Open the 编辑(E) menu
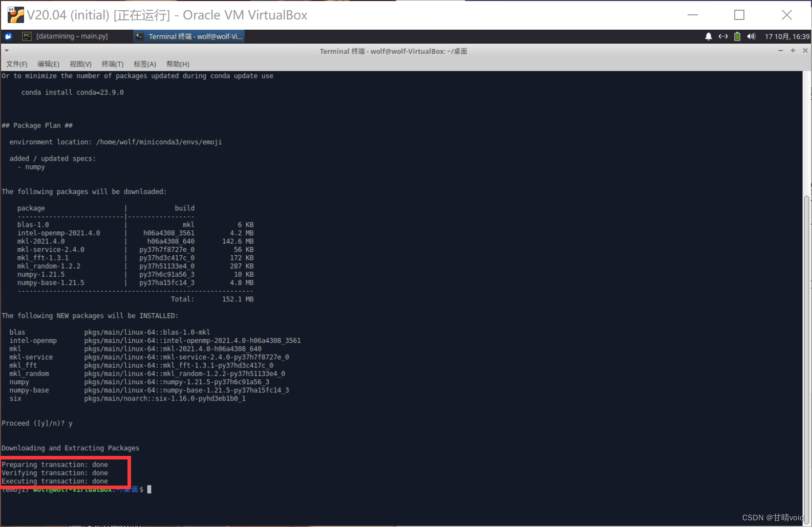This screenshot has height=527, width=812. click(x=49, y=64)
